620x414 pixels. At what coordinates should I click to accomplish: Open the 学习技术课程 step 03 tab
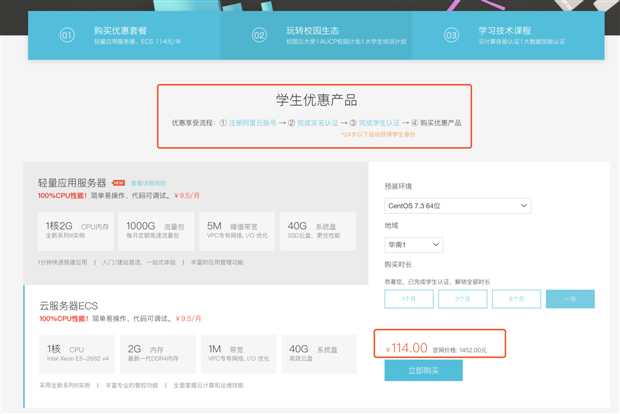(508, 36)
